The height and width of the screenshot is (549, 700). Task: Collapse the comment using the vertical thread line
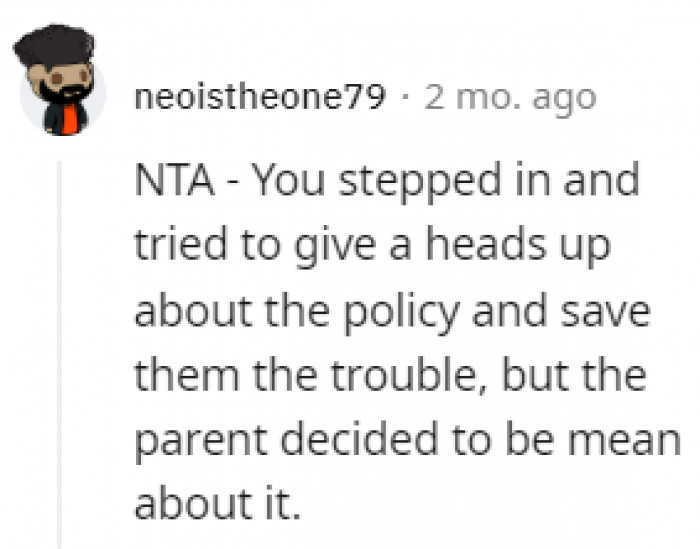pyautogui.click(x=62, y=350)
